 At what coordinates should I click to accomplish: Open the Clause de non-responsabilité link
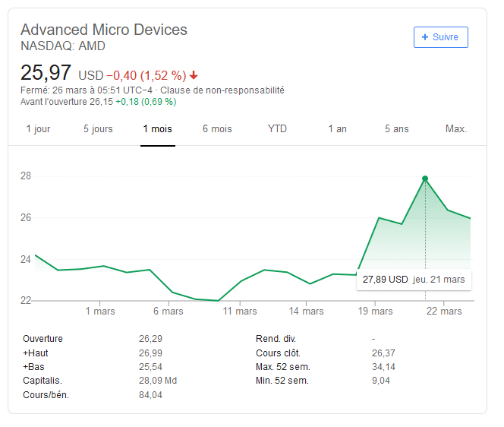point(222,90)
